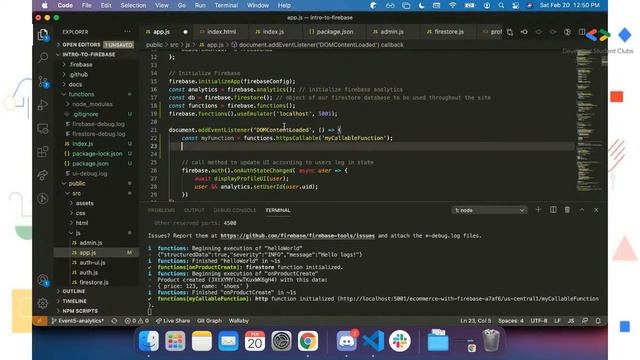
Task: Kill terminal with trash icon
Action: pyautogui.click(x=567, y=210)
